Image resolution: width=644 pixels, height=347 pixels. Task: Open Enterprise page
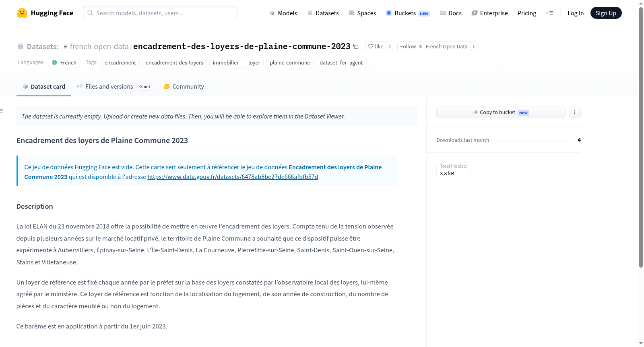click(489, 13)
